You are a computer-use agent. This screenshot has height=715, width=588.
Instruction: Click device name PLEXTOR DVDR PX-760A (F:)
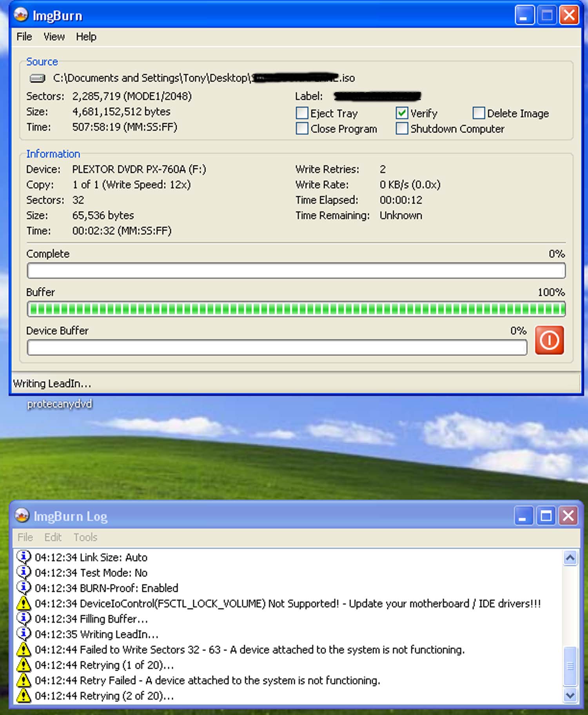point(139,169)
